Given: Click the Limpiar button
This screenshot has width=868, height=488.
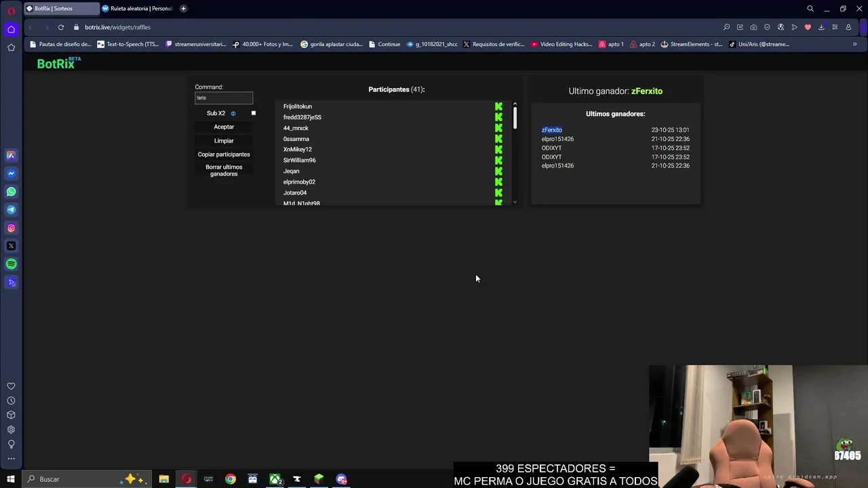Looking at the screenshot, I should point(224,141).
